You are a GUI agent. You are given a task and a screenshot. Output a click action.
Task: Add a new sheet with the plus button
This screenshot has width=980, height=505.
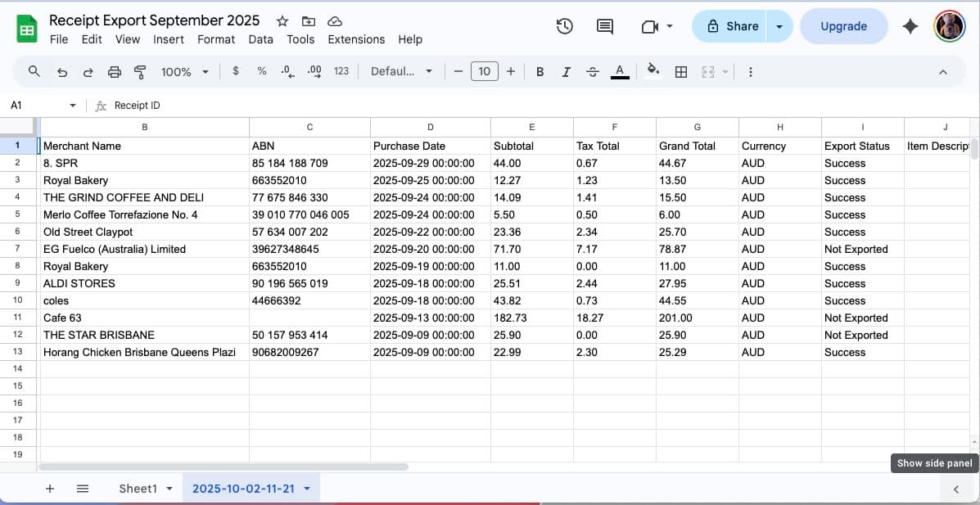tap(50, 488)
